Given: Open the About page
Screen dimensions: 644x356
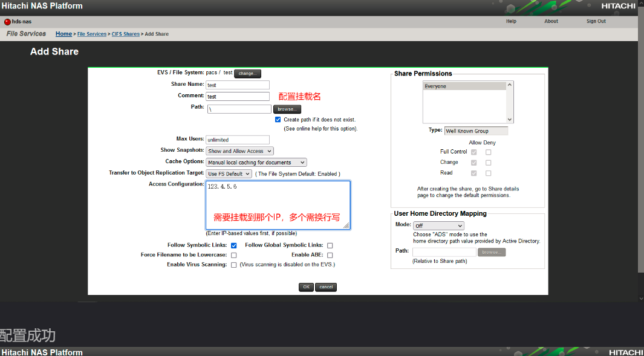Looking at the screenshot, I should point(551,21).
